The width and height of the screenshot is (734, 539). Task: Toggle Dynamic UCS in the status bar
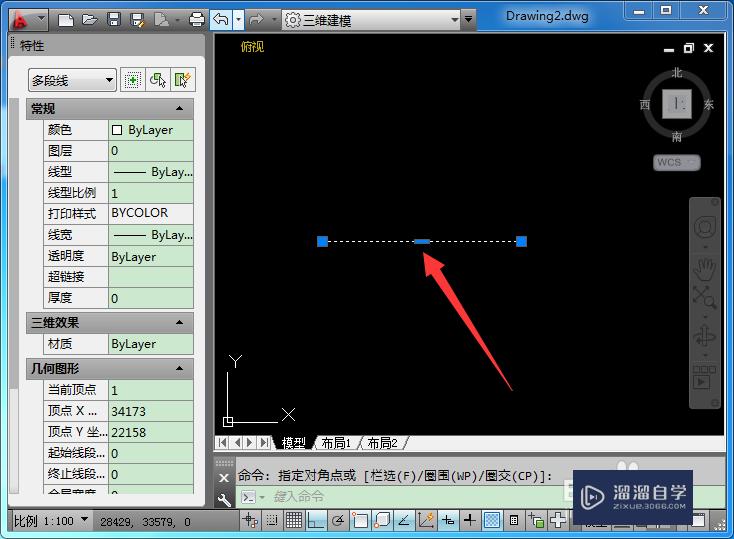pyautogui.click(x=426, y=520)
